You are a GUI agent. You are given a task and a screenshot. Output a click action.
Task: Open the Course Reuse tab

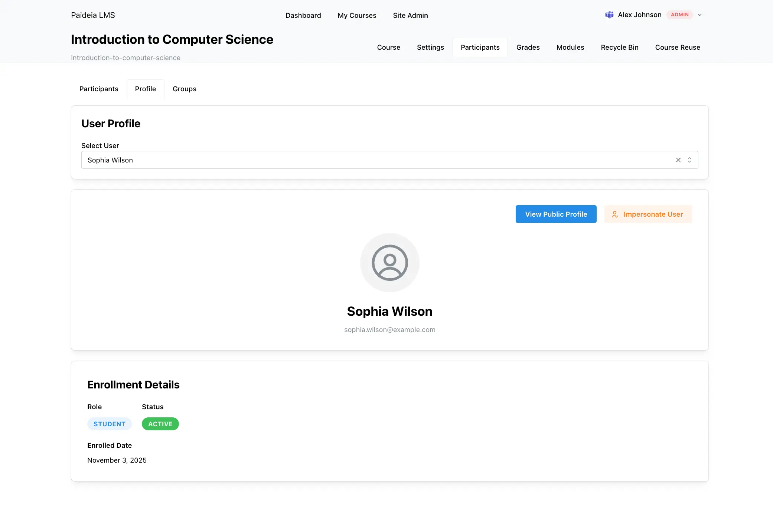677,47
